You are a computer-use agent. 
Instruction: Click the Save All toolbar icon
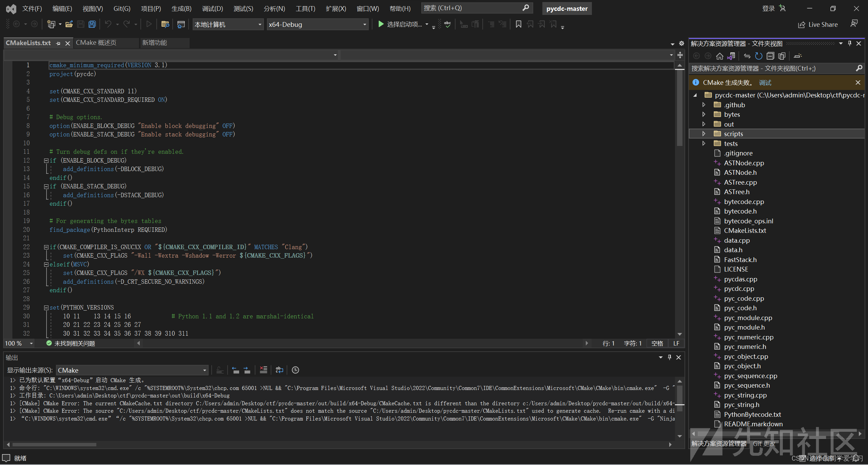(x=92, y=24)
